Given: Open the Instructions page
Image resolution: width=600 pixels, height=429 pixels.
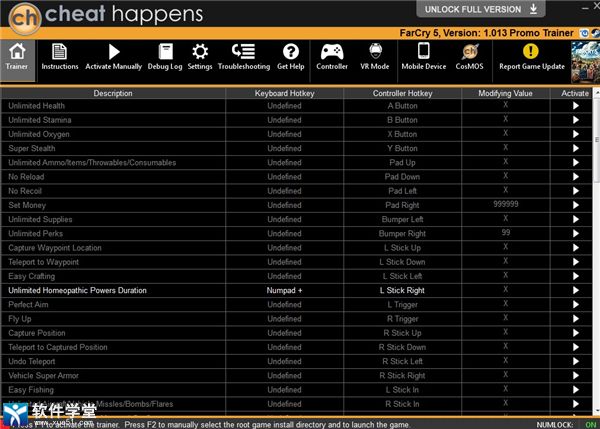Looking at the screenshot, I should point(60,57).
